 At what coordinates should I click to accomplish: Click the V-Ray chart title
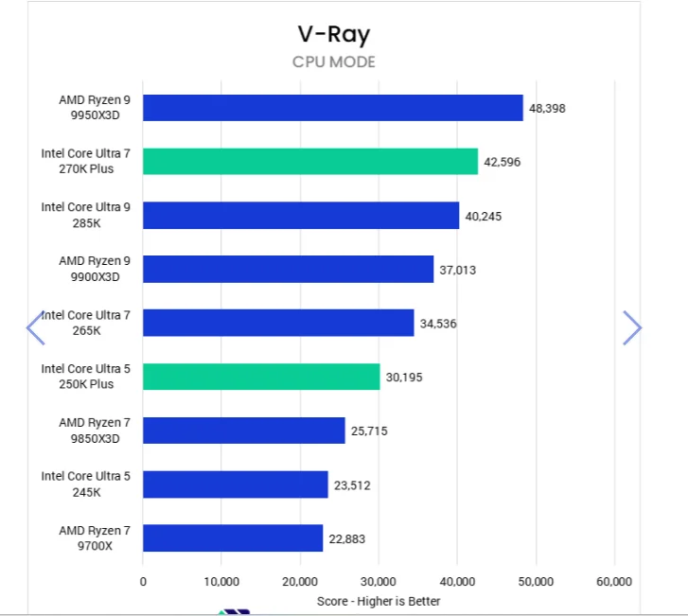[334, 35]
